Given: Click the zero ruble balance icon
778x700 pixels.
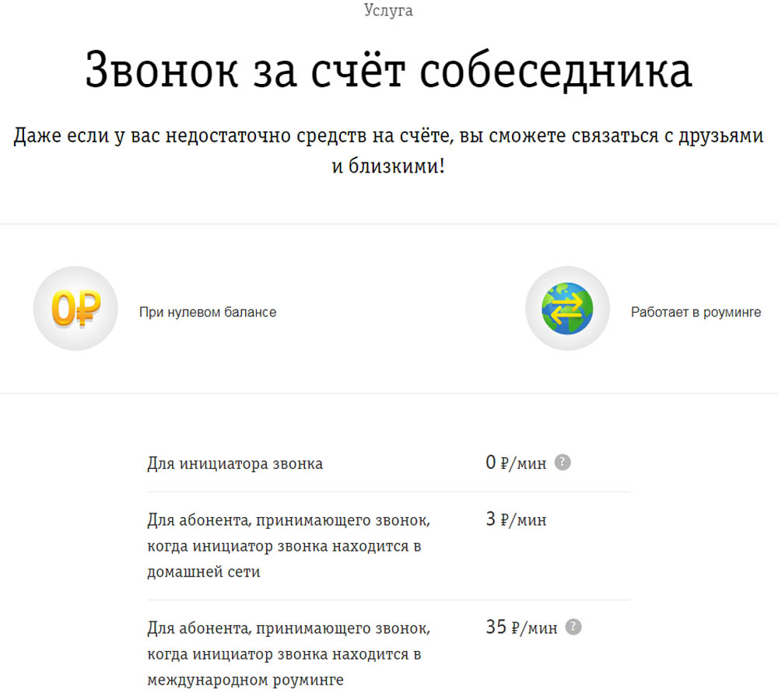Looking at the screenshot, I should click(x=75, y=309).
